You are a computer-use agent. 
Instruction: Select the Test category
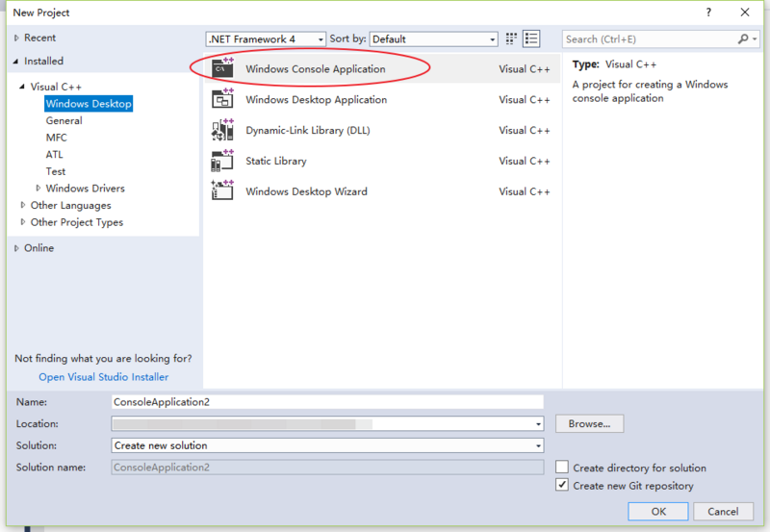pyautogui.click(x=56, y=171)
